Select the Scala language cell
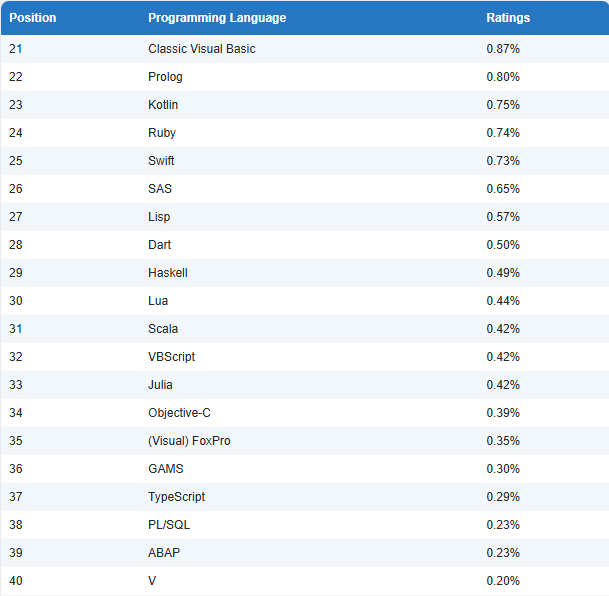Screen dimensions: 609x596 tap(163, 328)
